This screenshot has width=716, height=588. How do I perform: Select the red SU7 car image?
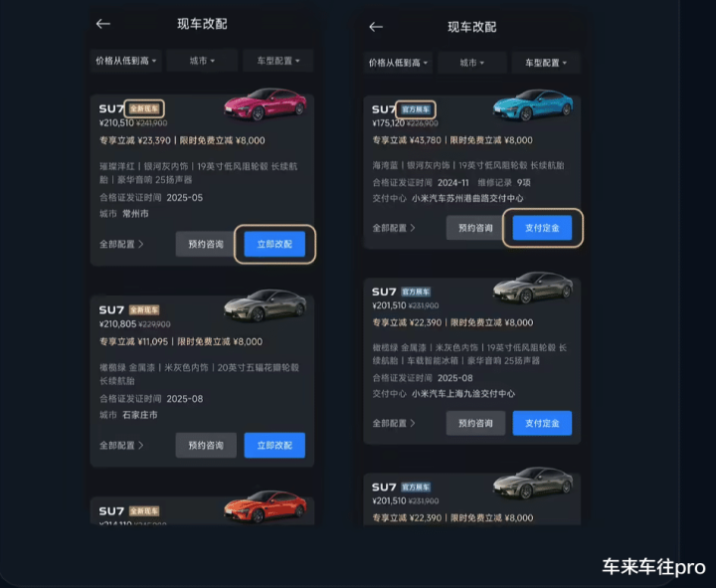266,104
